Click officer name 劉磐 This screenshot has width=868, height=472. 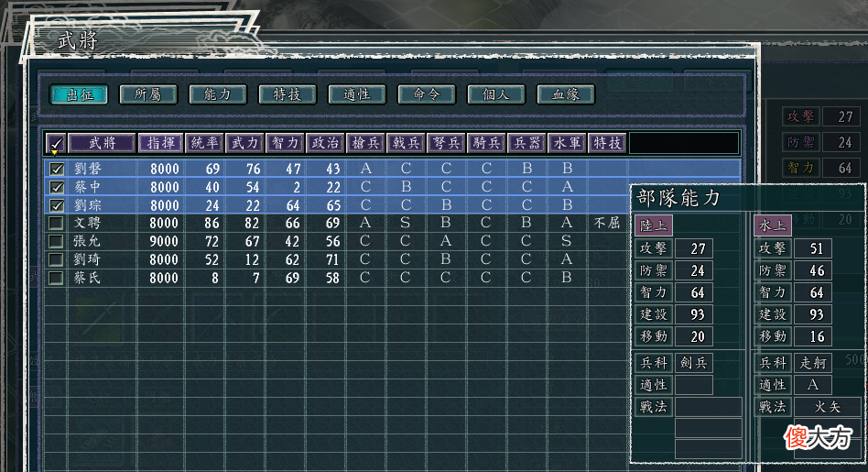tap(88, 169)
